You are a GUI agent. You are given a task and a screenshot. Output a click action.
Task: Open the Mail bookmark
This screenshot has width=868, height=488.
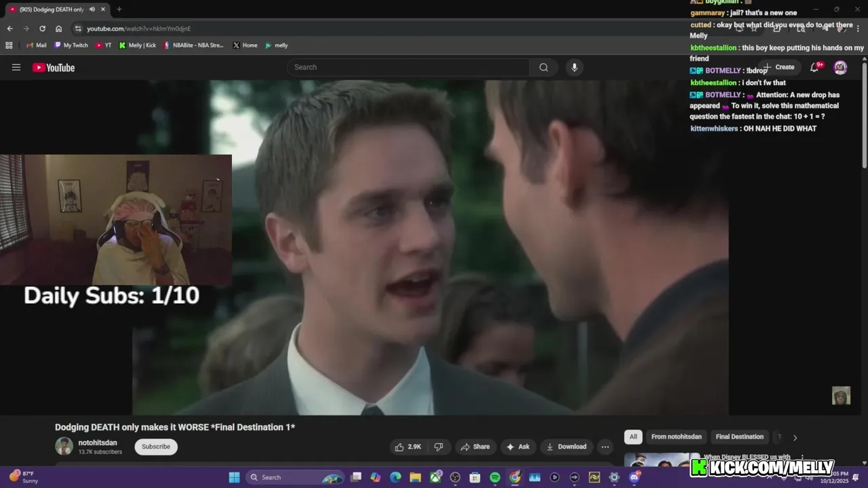pos(37,45)
